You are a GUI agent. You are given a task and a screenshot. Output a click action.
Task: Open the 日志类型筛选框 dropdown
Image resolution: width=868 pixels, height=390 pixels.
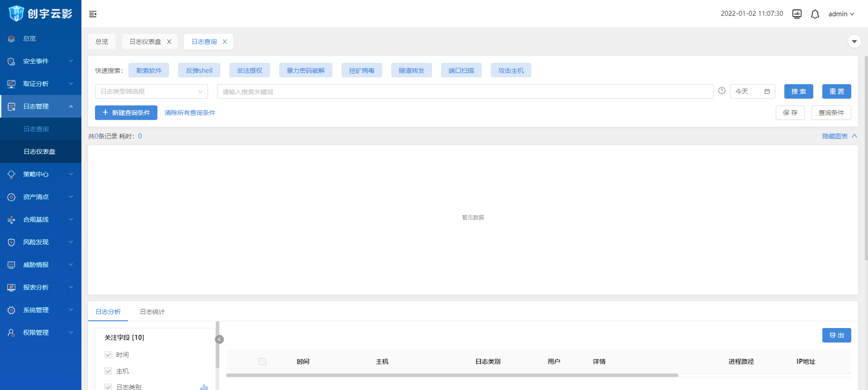coord(152,91)
